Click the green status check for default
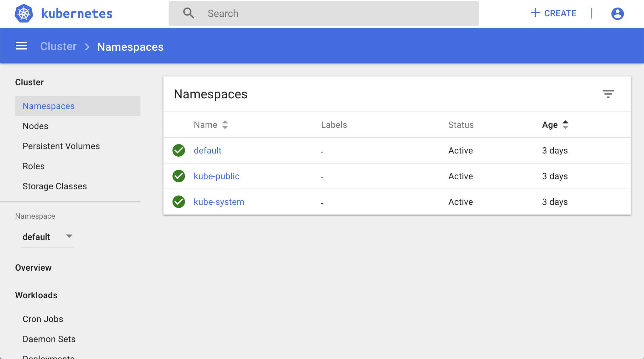Screen dimensions: 644x359 179,150
